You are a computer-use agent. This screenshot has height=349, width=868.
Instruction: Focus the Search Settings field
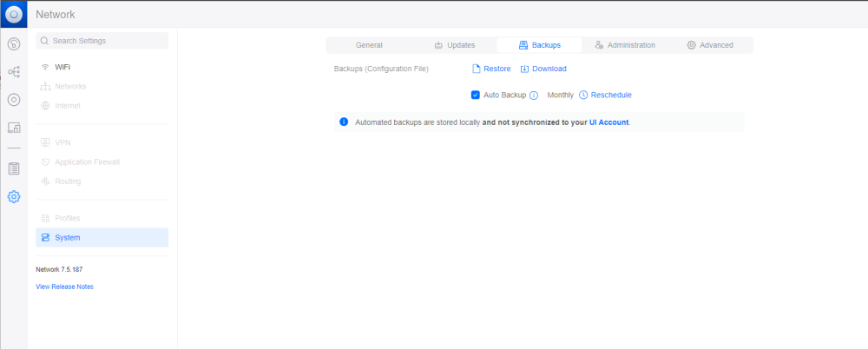[102, 41]
